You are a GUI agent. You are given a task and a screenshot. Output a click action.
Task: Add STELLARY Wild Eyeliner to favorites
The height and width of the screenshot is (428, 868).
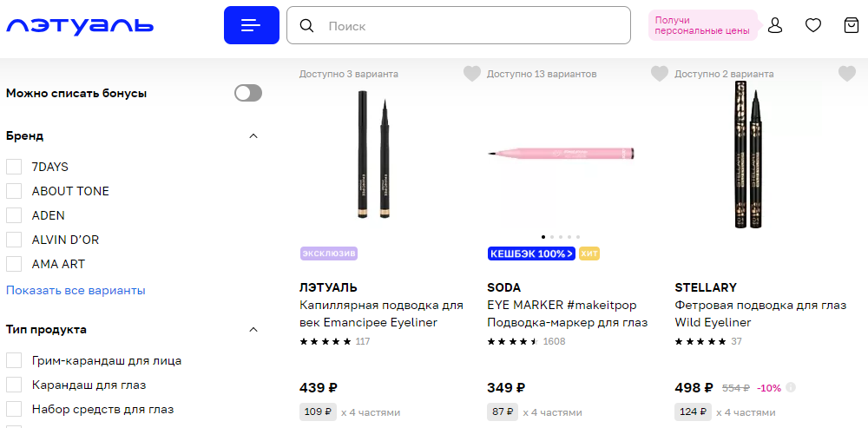(847, 74)
